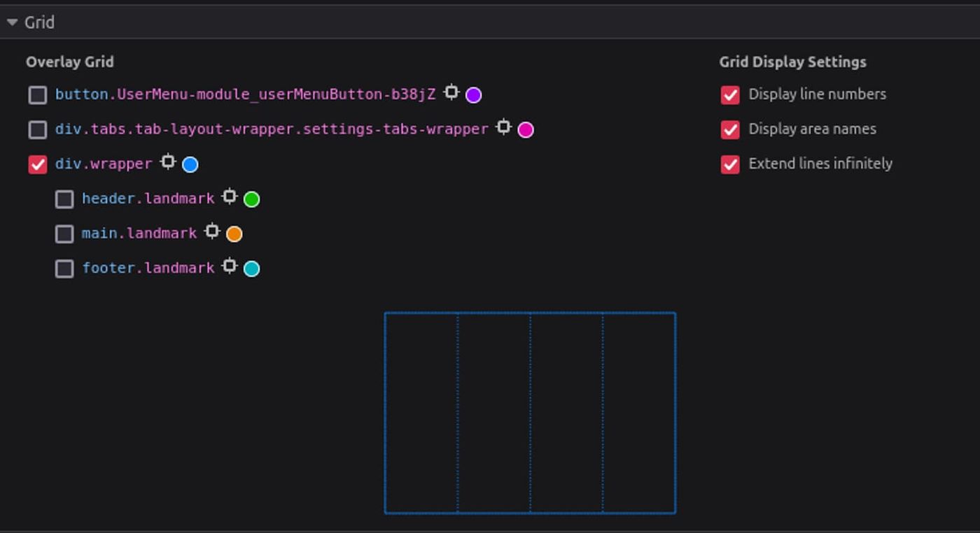Click the inspect icon beside main.landmark
This screenshot has height=533, width=980.
(212, 232)
